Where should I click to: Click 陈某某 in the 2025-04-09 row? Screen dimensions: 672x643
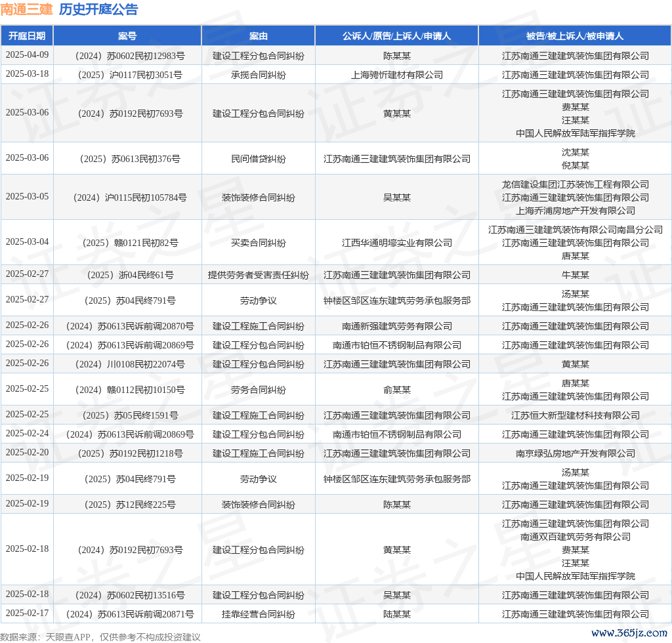click(x=397, y=56)
